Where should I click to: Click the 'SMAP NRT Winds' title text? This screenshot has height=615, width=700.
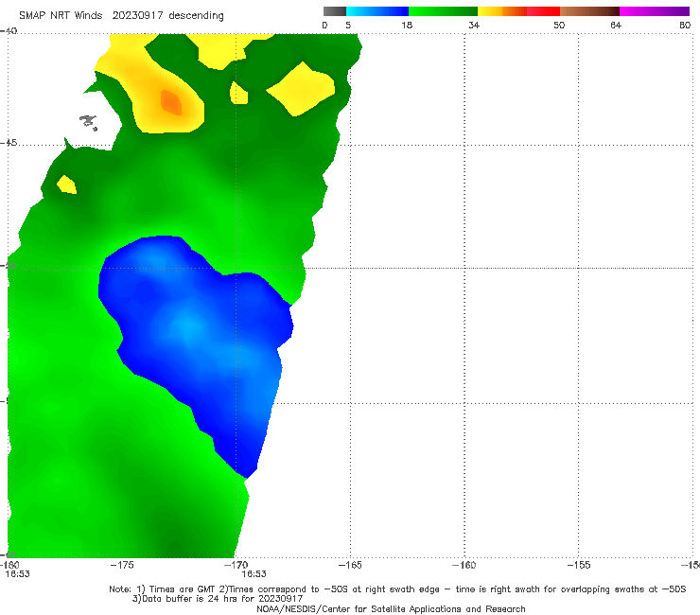point(61,15)
